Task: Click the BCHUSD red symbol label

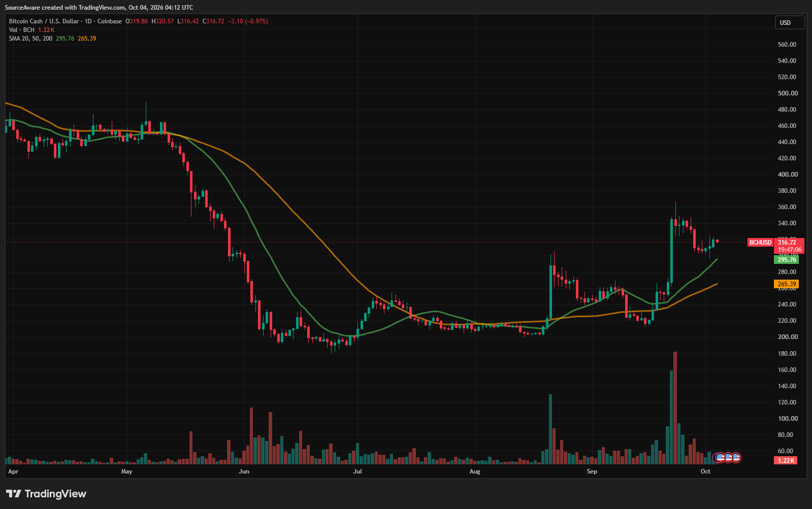Action: click(x=760, y=243)
